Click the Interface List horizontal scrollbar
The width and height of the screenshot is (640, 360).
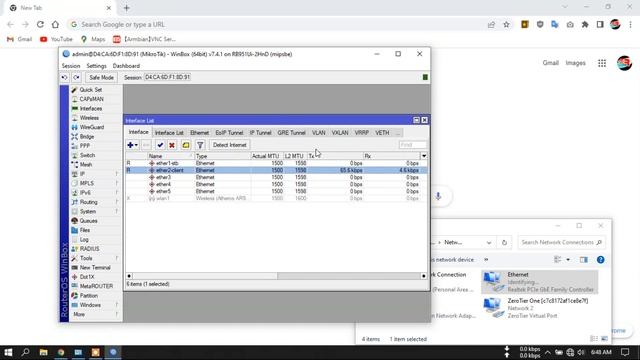[276, 276]
